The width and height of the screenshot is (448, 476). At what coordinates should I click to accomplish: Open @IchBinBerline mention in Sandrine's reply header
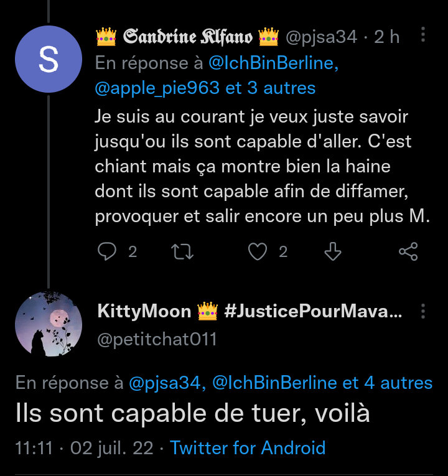274,63
